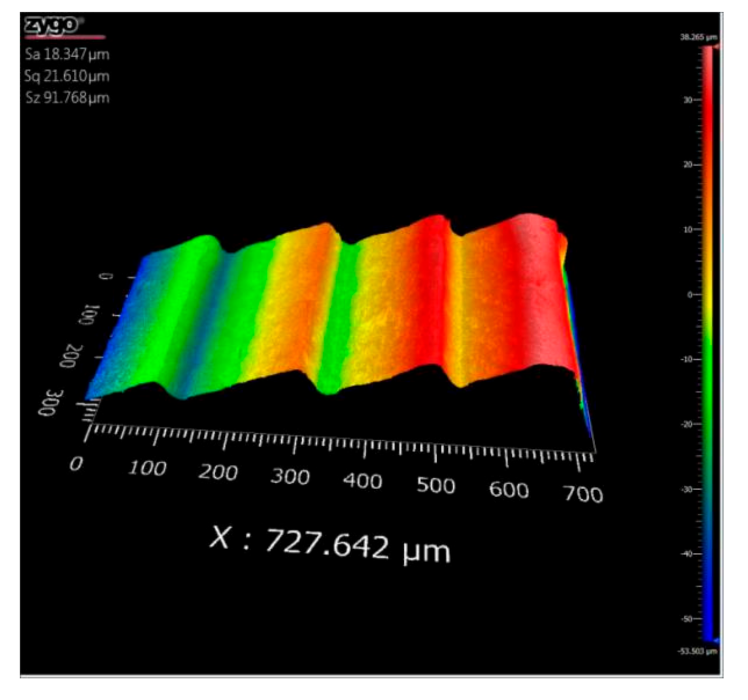This screenshot has width=748, height=700.
Task: Click the 300 label on the side axis
Action: (50, 403)
